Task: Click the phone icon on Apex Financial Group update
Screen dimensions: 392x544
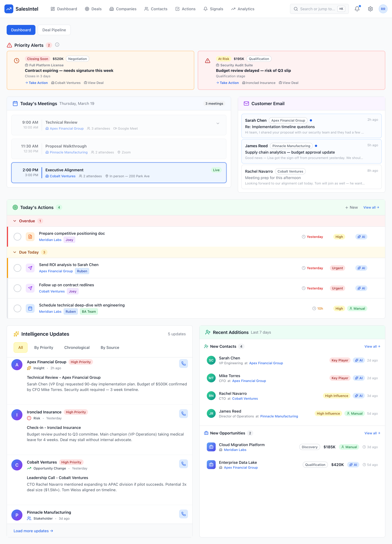Action: point(183,364)
